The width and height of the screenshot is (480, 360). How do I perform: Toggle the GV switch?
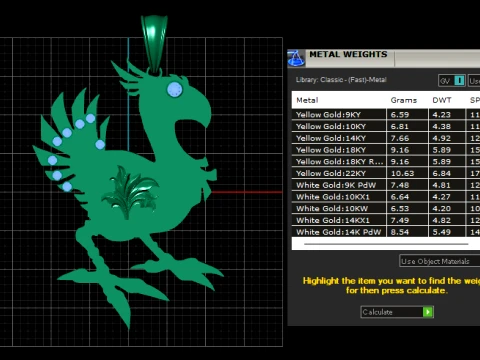452,81
